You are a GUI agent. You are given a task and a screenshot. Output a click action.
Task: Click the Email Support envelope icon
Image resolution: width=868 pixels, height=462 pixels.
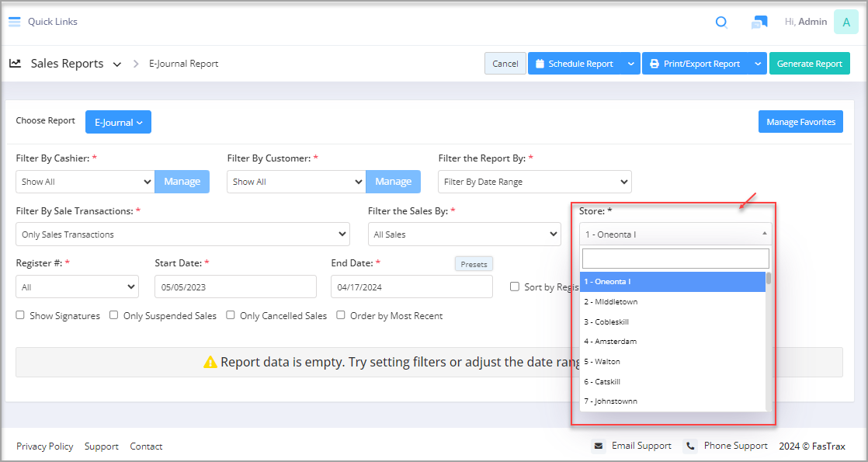[599, 446]
